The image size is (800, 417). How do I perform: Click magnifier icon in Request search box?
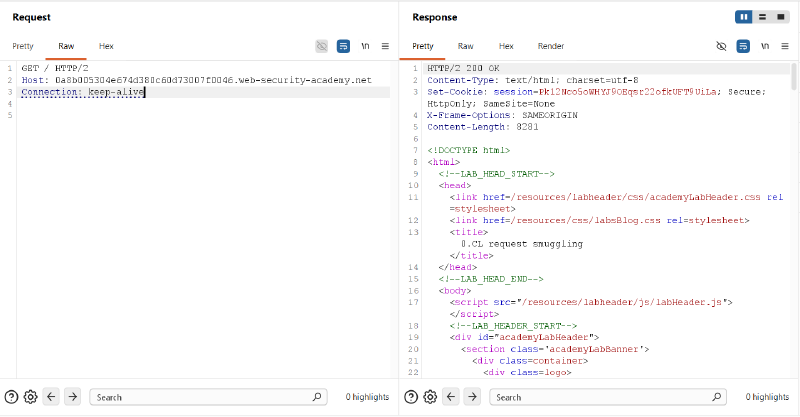(x=317, y=397)
